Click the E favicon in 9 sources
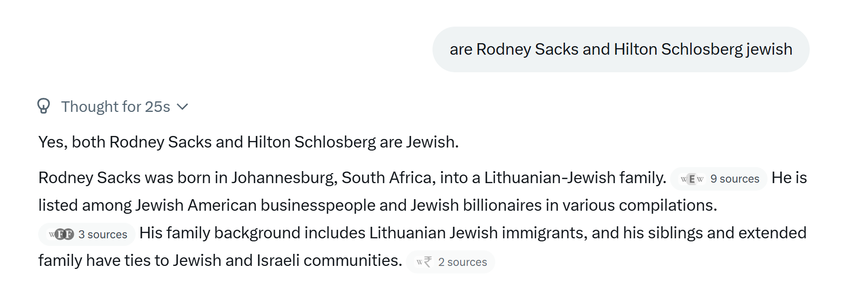This screenshot has width=868, height=292. click(692, 179)
